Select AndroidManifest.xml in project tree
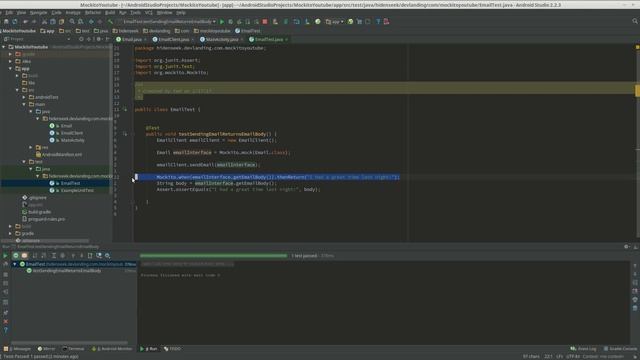Screen dimensions: 640x360 click(62, 155)
